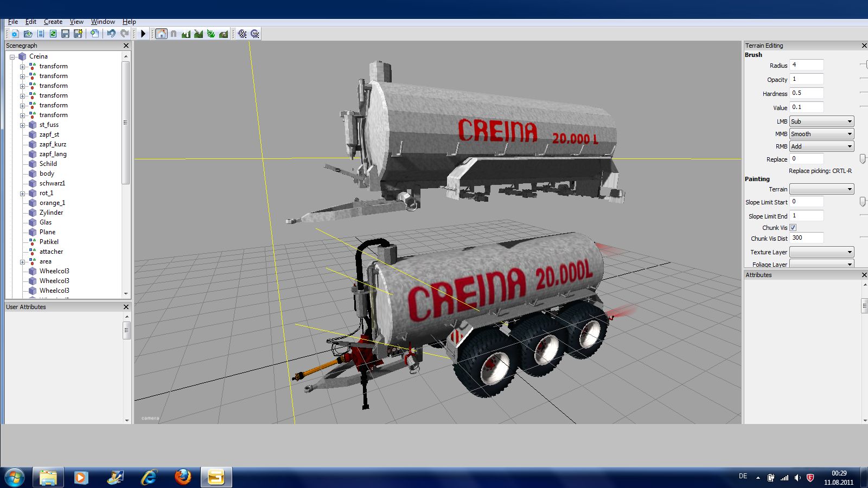
Task: Click the Radius input field
Action: (x=806, y=65)
